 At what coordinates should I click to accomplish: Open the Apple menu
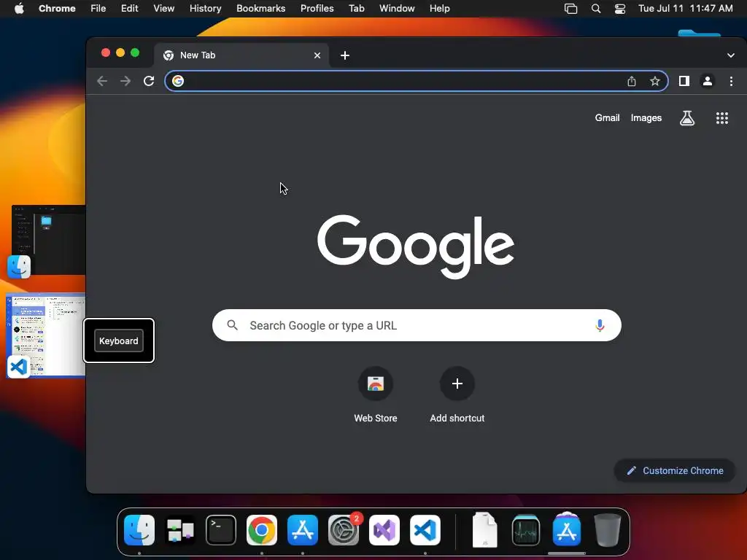tap(19, 9)
